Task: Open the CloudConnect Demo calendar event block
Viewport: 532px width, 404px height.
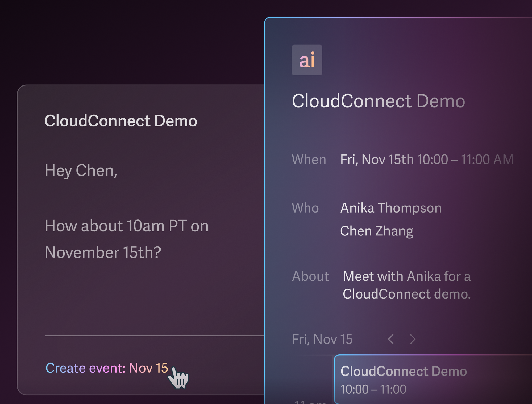Action: [x=433, y=379]
